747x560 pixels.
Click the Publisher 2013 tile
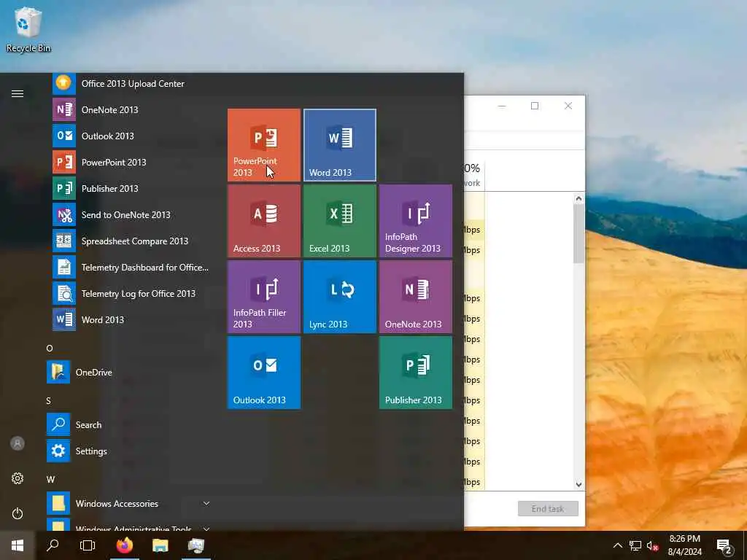click(x=415, y=373)
